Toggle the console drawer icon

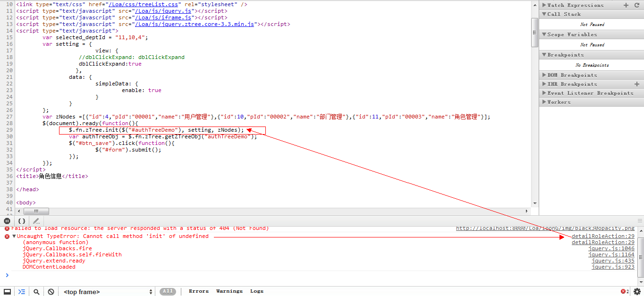pyautogui.click(x=22, y=292)
